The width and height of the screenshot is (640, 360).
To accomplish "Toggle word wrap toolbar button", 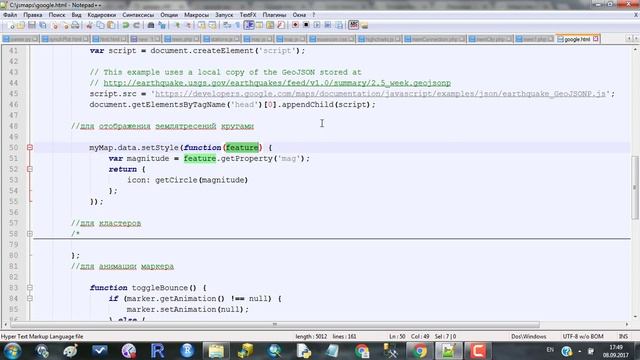I will click(227, 25).
